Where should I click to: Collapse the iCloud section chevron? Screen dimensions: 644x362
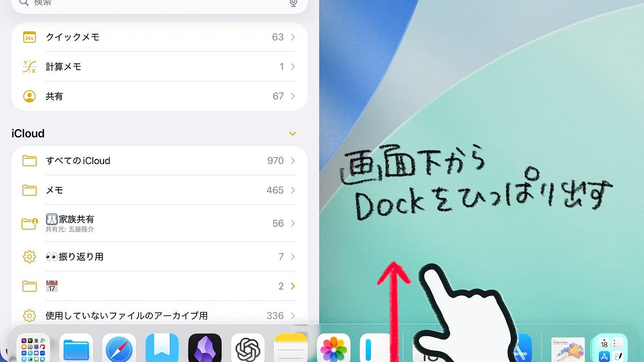click(x=292, y=134)
